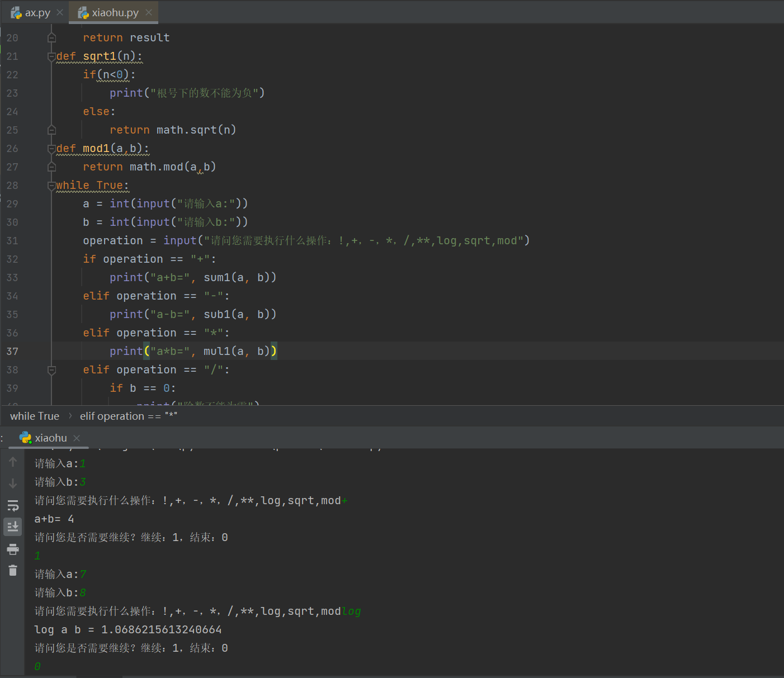Click 'a = int(input(' line 29

165,203
